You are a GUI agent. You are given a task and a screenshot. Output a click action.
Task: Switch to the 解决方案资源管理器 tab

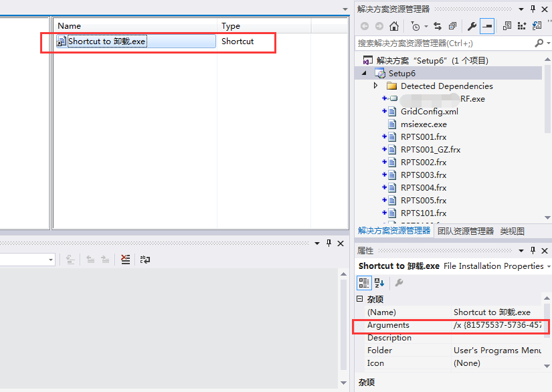pyautogui.click(x=394, y=231)
